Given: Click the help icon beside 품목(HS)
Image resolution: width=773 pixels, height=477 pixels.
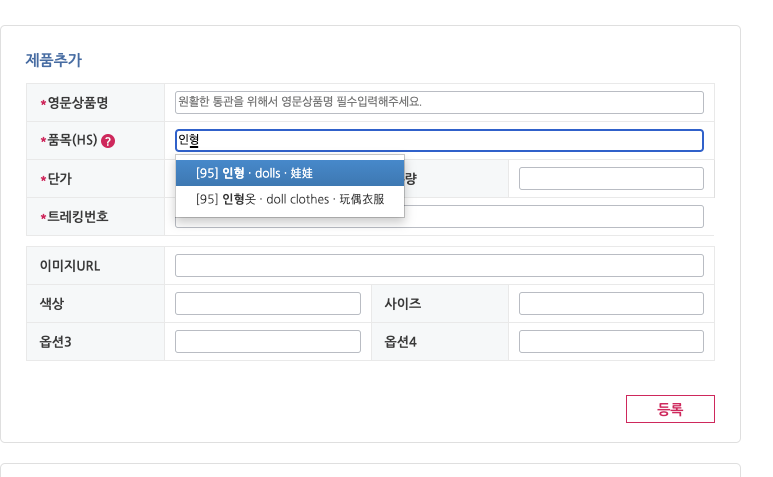Looking at the screenshot, I should (x=108, y=141).
